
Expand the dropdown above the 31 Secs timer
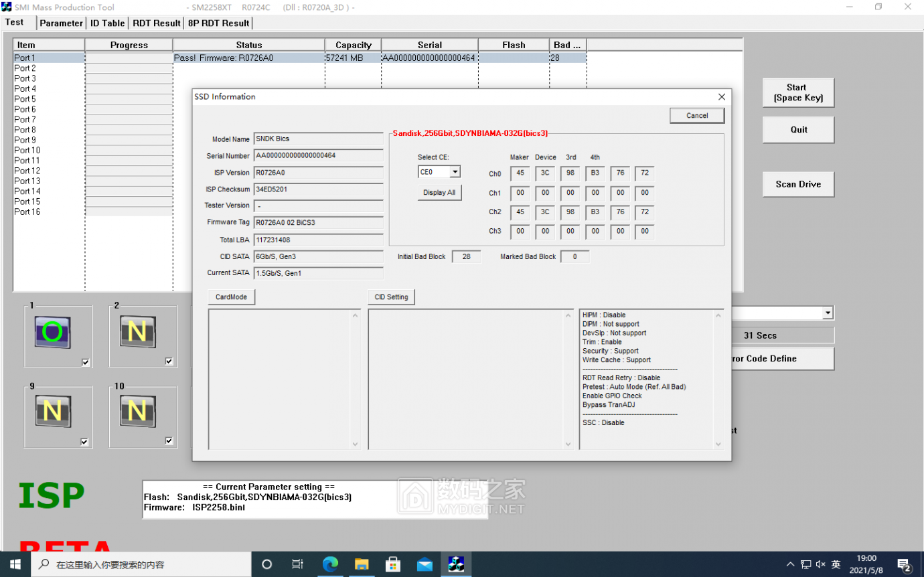828,313
